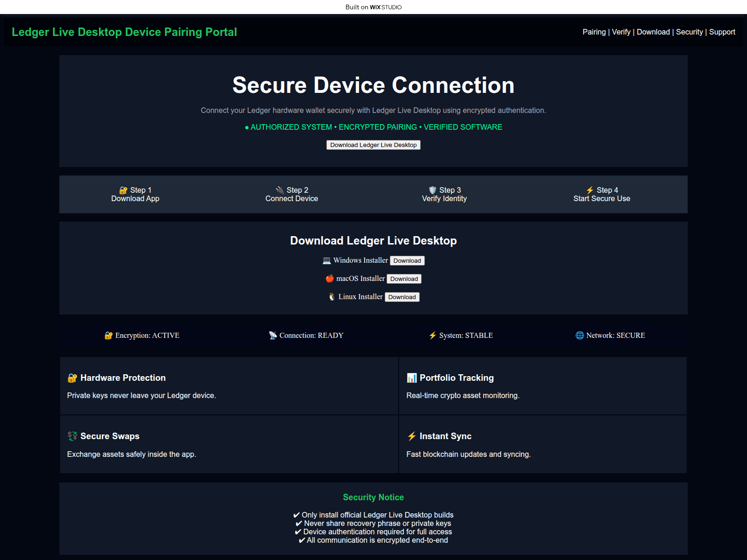The image size is (747, 560).
Task: Click the lock icon beside Hardware Protection
Action: coord(72,378)
